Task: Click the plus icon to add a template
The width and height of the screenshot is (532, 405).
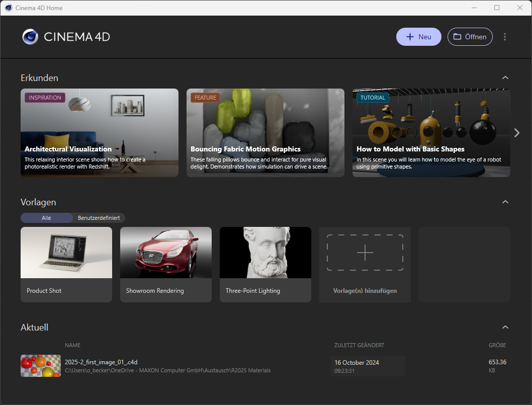Action: coord(365,253)
